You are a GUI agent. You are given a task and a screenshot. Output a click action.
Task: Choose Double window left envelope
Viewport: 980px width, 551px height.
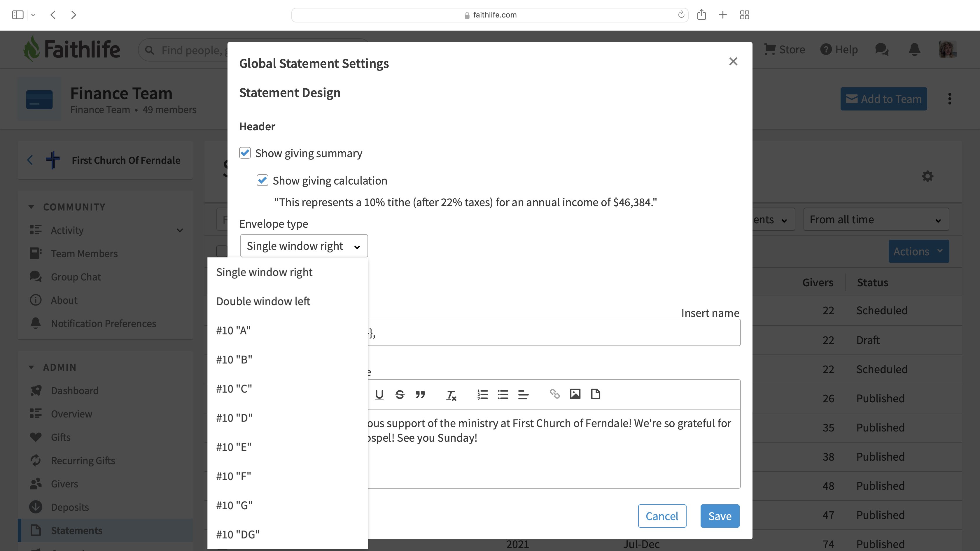point(288,301)
